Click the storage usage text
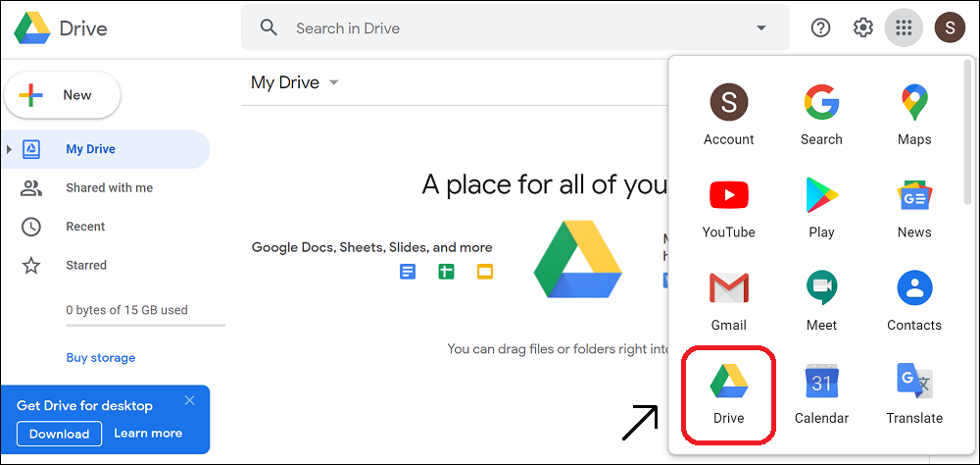This screenshot has width=980, height=465. point(126,310)
